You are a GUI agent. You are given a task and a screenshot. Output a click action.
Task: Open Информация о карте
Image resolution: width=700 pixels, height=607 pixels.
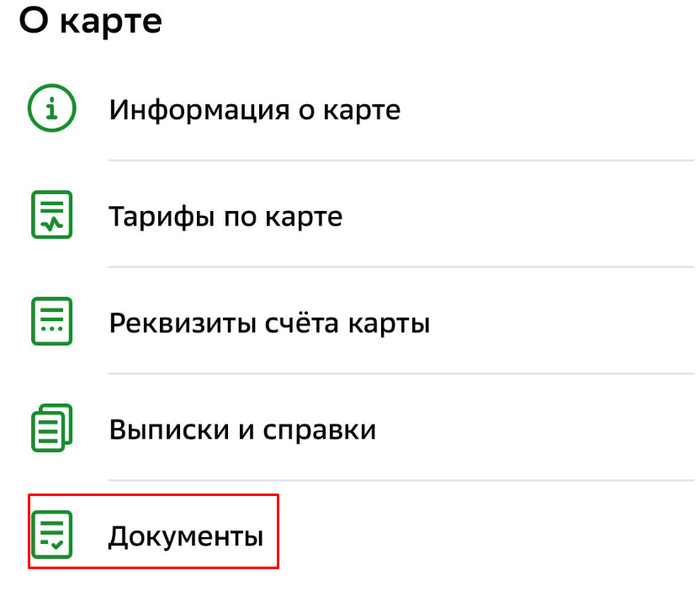point(254,109)
